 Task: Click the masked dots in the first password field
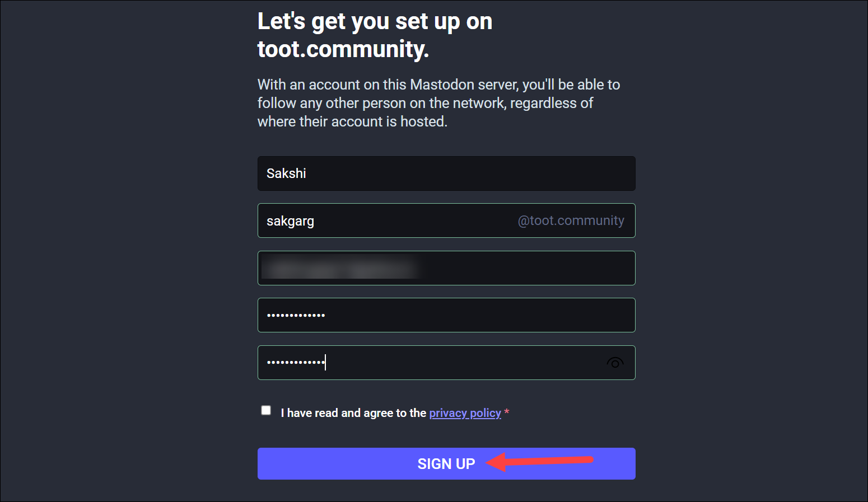click(x=296, y=315)
